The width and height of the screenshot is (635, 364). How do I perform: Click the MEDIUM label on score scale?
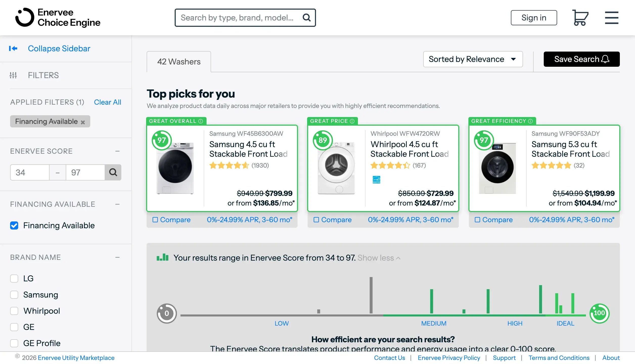tap(434, 323)
